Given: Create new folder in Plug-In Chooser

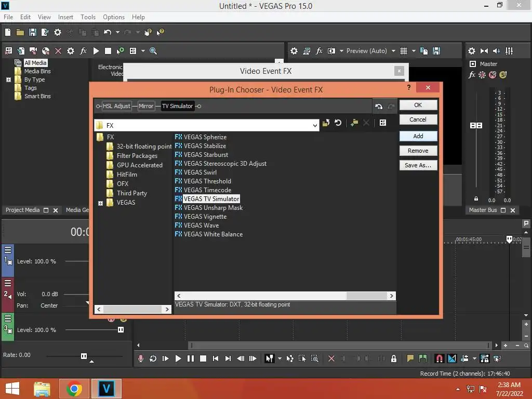Looking at the screenshot, I should coord(354,123).
